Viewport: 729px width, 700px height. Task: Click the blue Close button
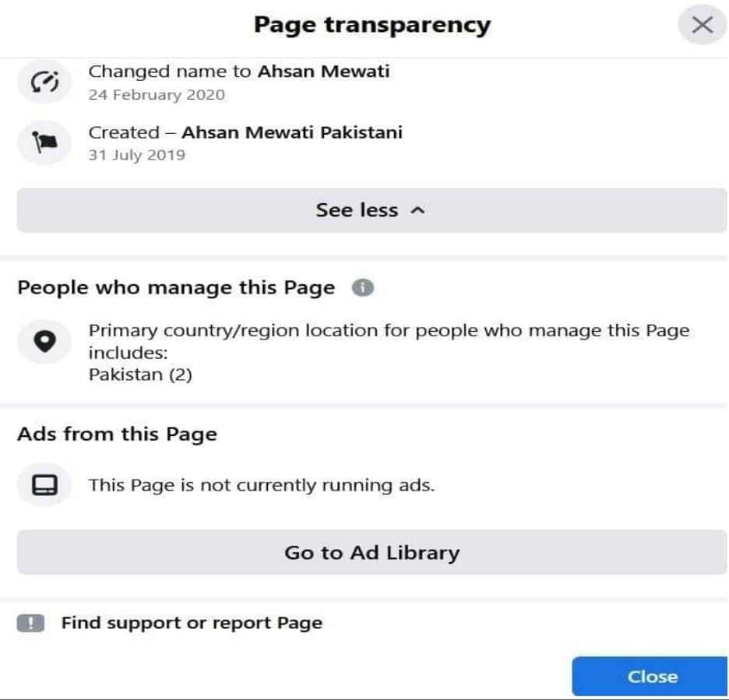pos(650,677)
